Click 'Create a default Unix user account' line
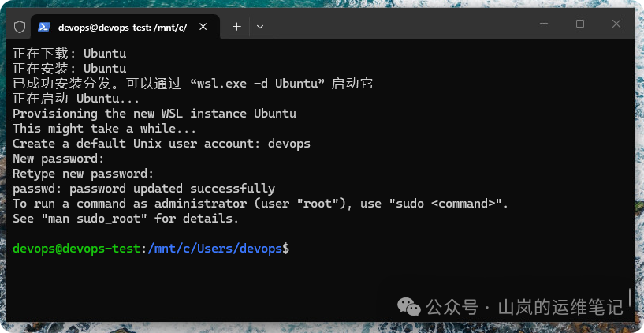The height and width of the screenshot is (333, 644). [162, 144]
